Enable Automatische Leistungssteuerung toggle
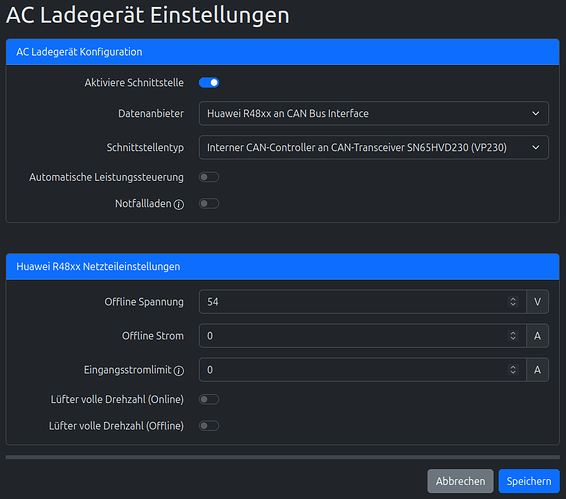 point(209,177)
